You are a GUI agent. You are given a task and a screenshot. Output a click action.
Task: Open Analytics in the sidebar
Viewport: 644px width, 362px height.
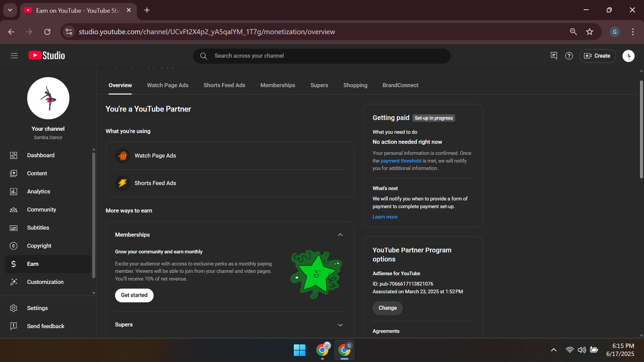[48, 191]
